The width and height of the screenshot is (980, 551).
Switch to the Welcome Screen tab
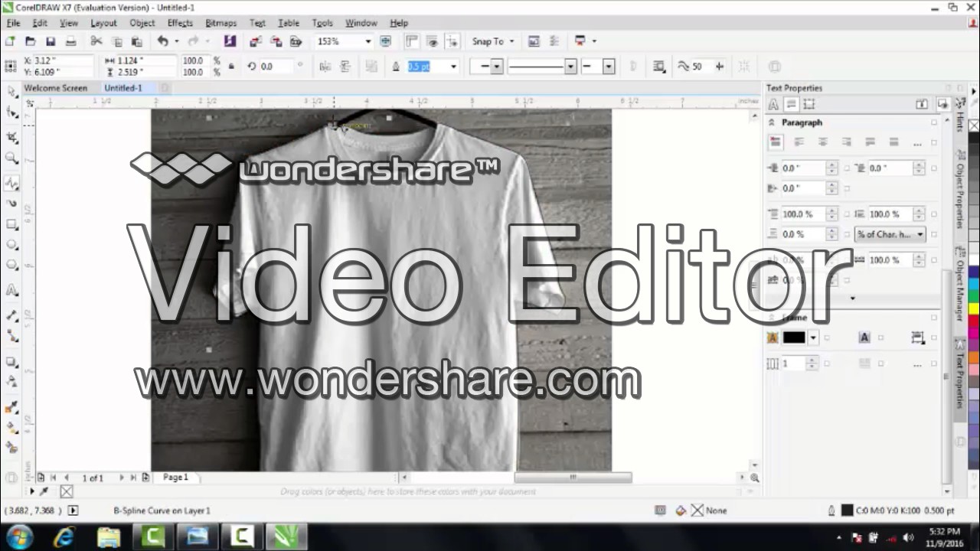point(55,88)
